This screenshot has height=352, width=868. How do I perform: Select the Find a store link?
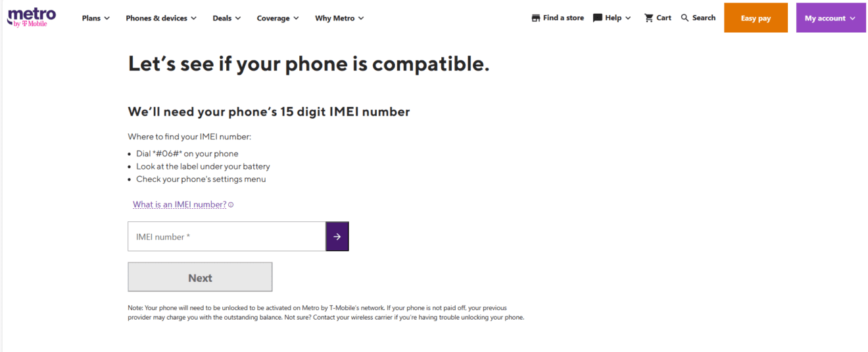[x=564, y=18]
